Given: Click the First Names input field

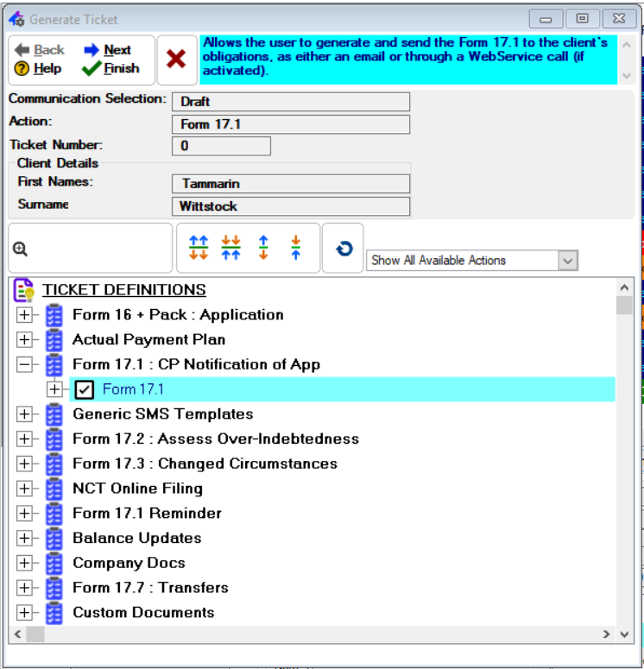Looking at the screenshot, I should [x=291, y=183].
